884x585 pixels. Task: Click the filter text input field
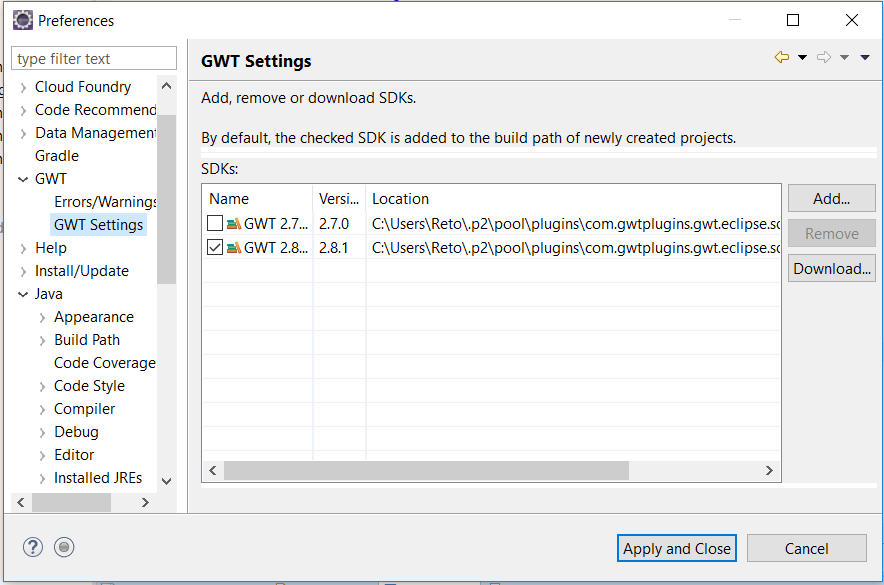(94, 59)
